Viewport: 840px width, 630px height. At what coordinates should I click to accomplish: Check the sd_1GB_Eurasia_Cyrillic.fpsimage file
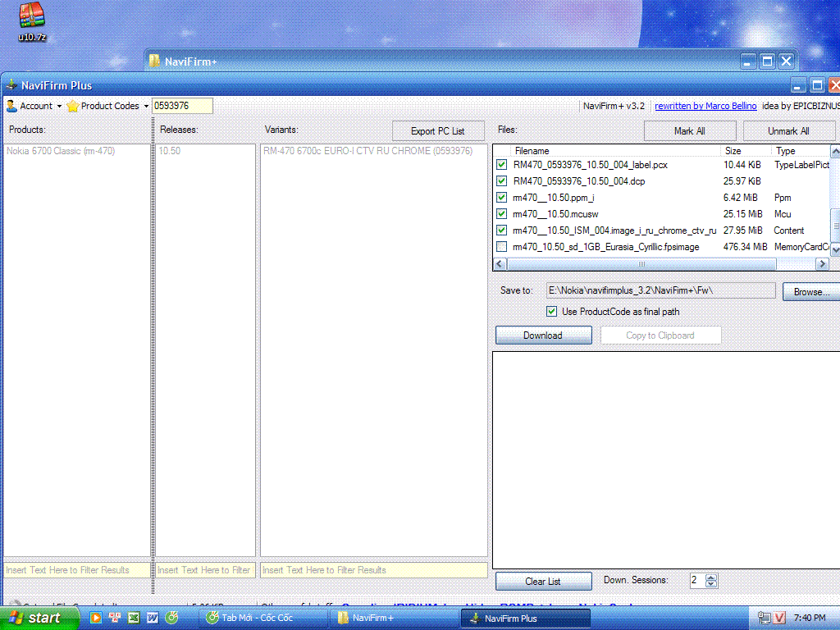click(501, 247)
